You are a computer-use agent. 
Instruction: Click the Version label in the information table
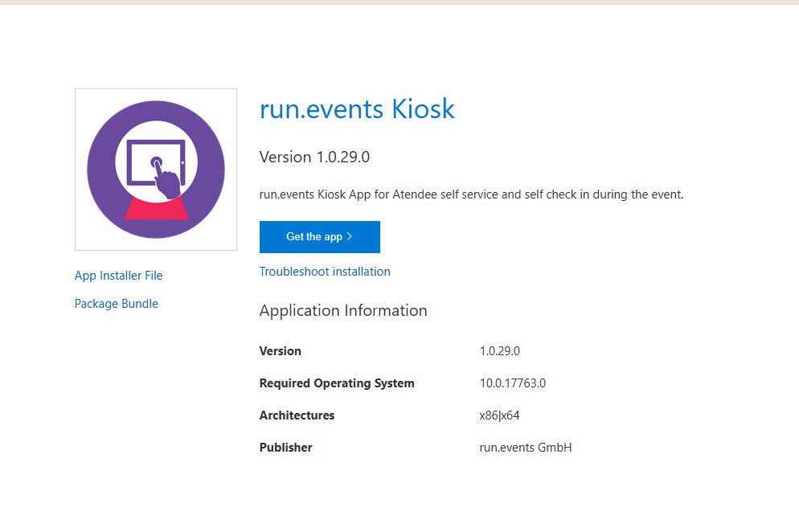point(281,351)
